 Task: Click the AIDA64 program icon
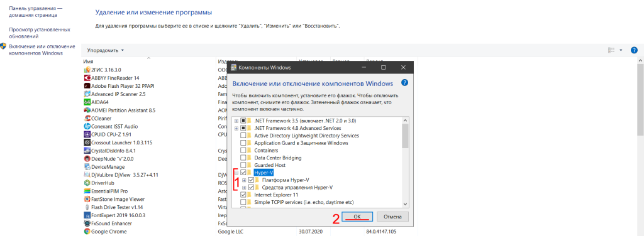87,102
